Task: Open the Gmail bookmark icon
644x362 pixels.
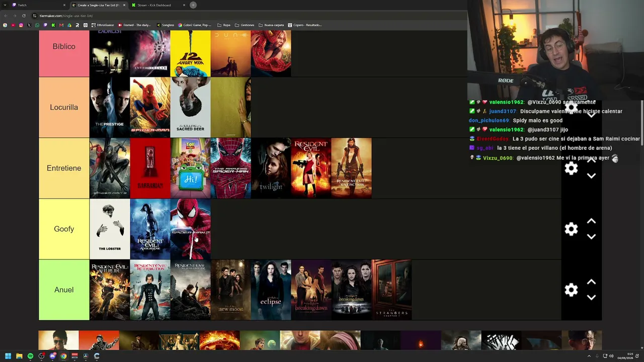Action: click(x=61, y=25)
